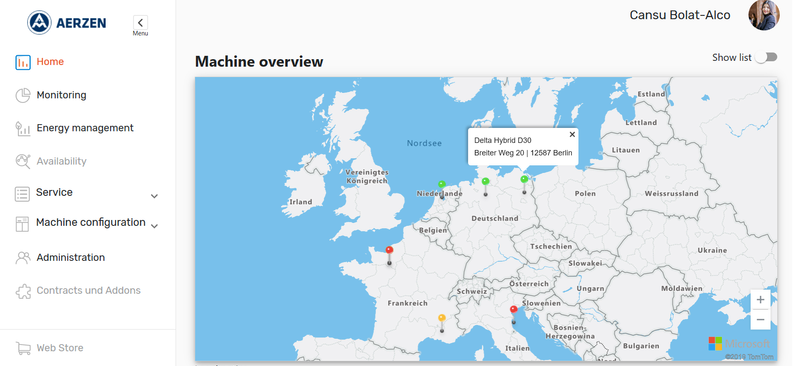Screen dimensions: 796x366
Task: Select the green pin at Berlin
Action: point(524,179)
